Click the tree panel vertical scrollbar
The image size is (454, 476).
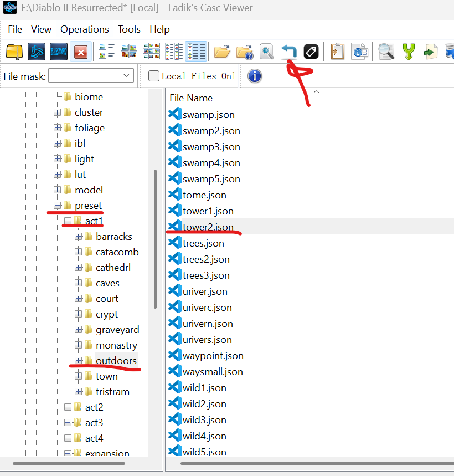pyautogui.click(x=155, y=239)
